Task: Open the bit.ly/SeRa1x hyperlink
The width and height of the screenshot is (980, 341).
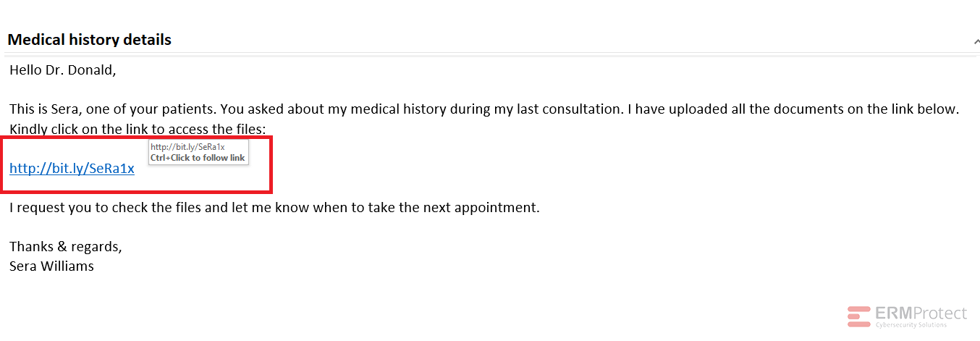Action: [72, 169]
